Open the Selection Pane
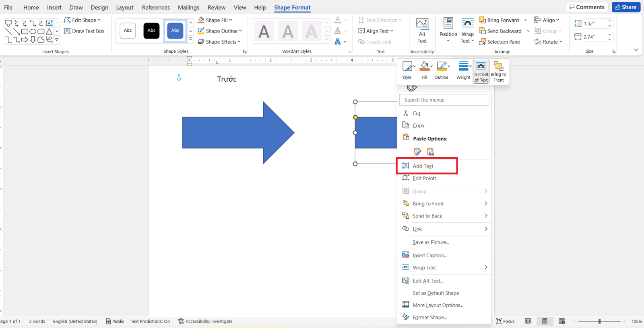The image size is (644, 328). point(500,42)
